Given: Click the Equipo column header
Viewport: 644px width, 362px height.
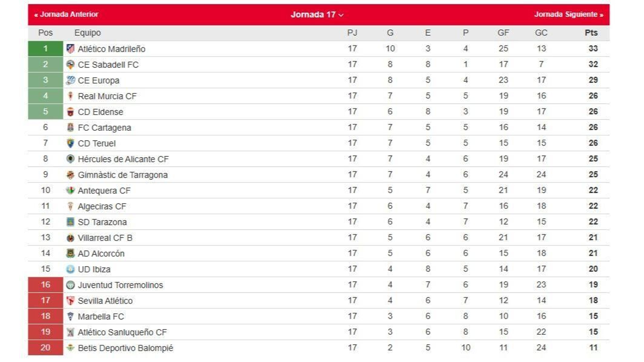Looking at the screenshot, I should click(87, 33).
